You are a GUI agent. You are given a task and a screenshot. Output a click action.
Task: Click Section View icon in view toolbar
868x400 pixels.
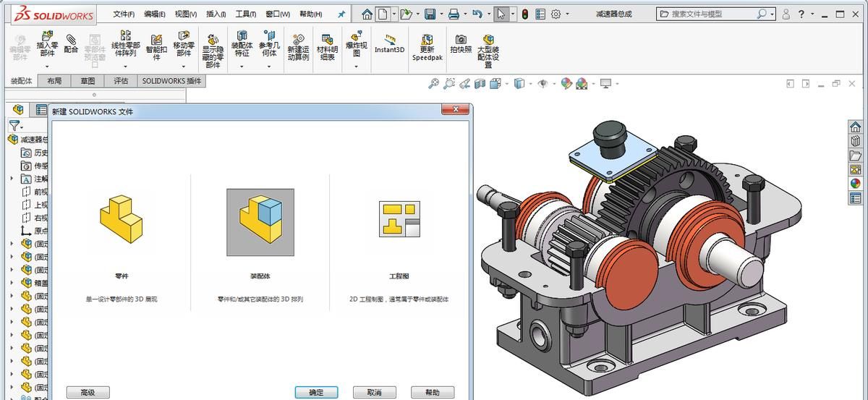point(480,84)
